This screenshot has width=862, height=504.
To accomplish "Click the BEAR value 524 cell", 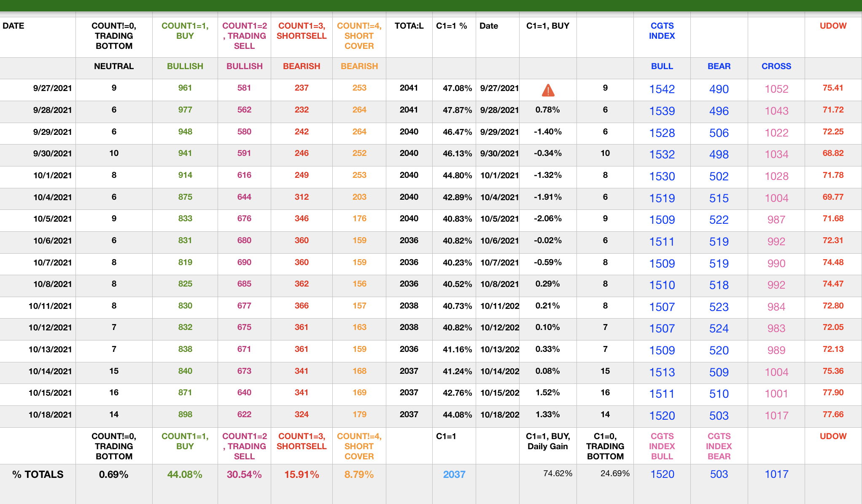I will 719,328.
